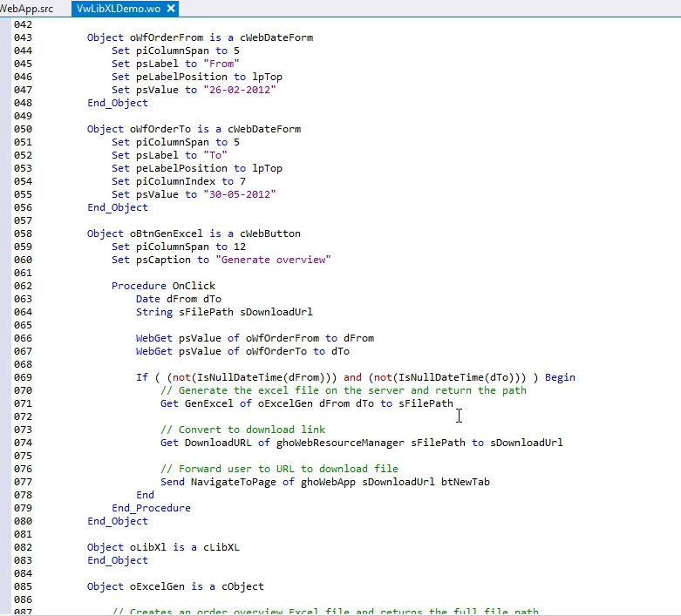The width and height of the screenshot is (681, 616).
Task: Click the GenExcel method call
Action: [x=206, y=403]
